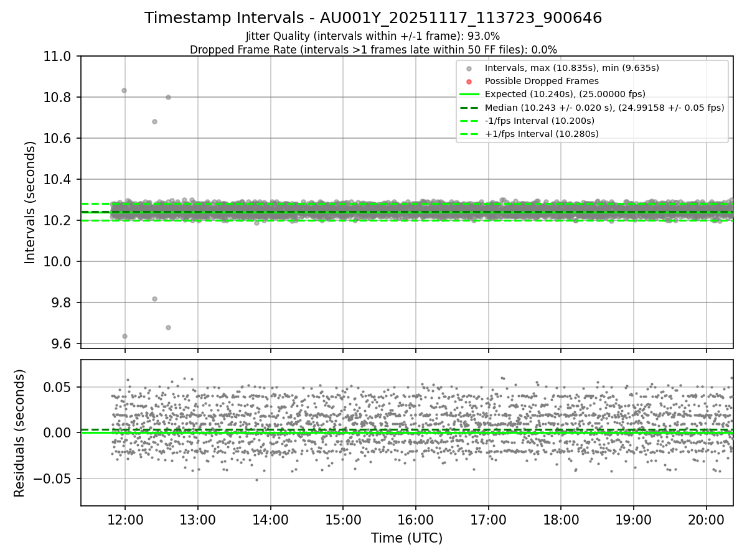Select legend entry 'Median (10.243 +/- 0.020 s)'
Viewport: 747px width, 560px height.
click(x=604, y=107)
